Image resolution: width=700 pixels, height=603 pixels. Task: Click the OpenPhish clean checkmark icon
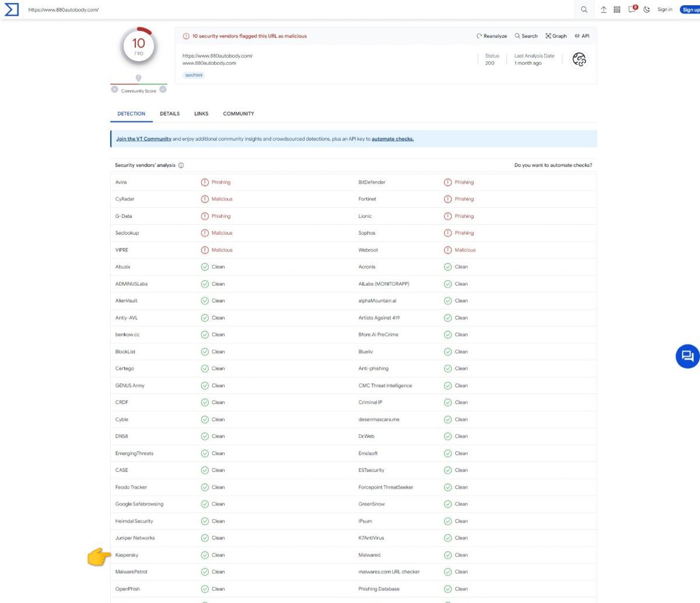(205, 589)
